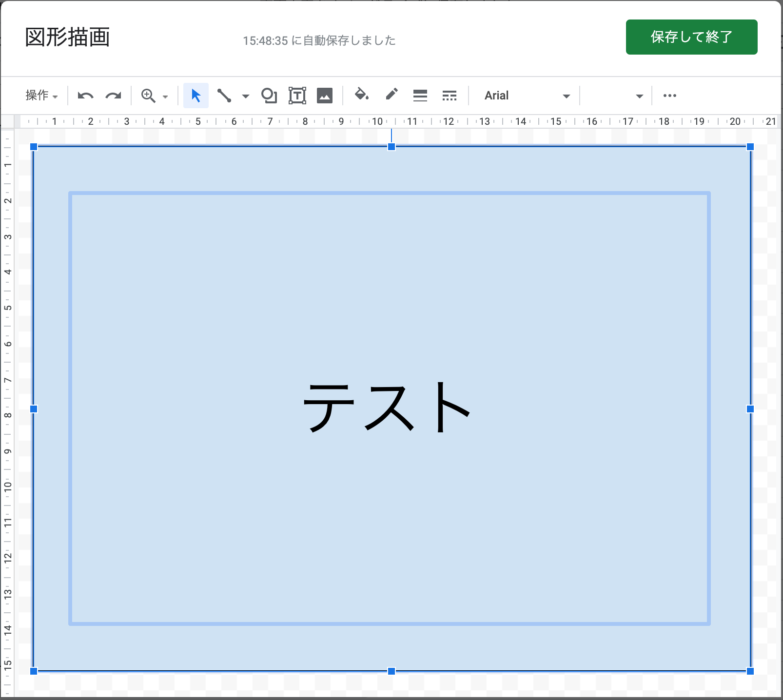Click the bottom-center selection handle
Screen dimensions: 783x700
391,671
